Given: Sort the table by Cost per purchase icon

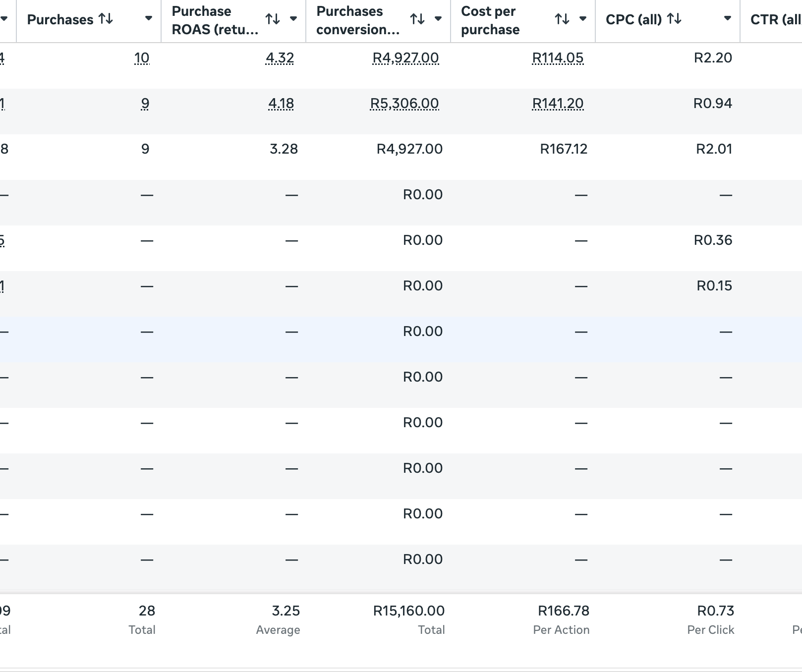Looking at the screenshot, I should (562, 19).
